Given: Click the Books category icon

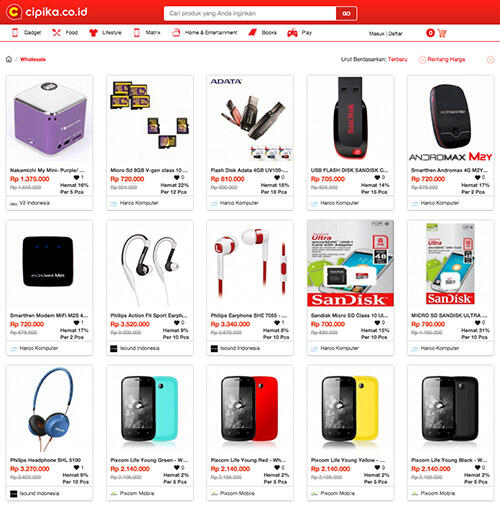Looking at the screenshot, I should pos(252,33).
